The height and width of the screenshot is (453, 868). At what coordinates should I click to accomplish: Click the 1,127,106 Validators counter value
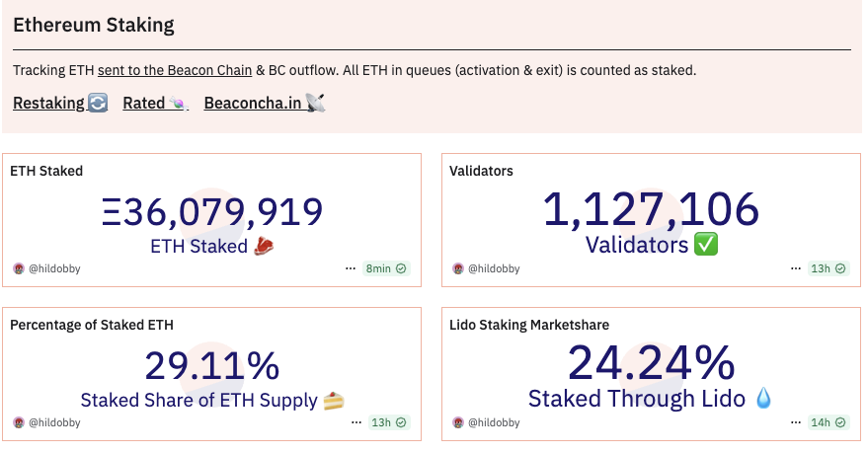[651, 210]
